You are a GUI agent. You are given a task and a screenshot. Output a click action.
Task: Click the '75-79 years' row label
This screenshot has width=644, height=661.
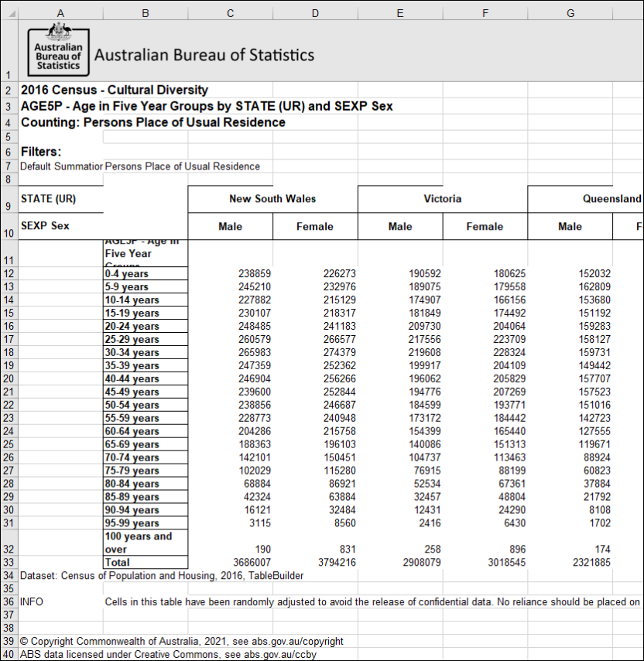[146, 470]
